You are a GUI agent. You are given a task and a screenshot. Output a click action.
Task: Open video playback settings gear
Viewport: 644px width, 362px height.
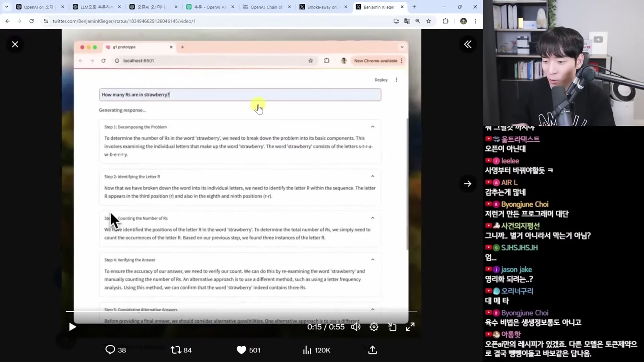click(x=374, y=327)
